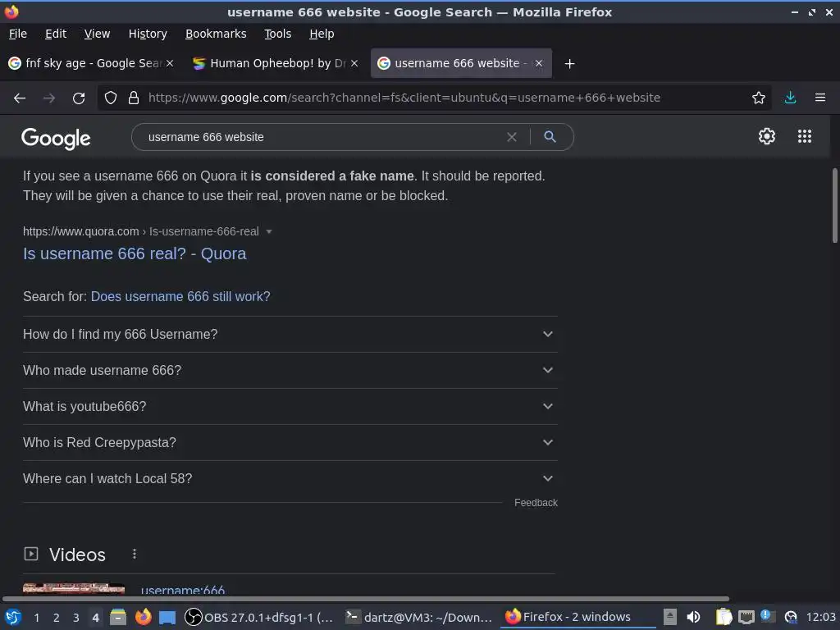
Task: Click the Feedback link
Action: pos(536,503)
